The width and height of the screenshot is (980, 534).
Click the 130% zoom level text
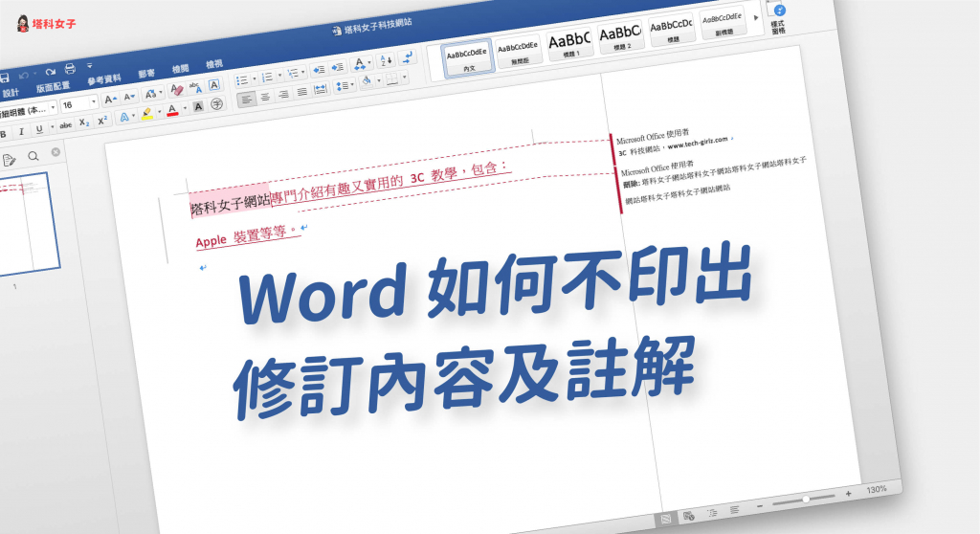877,489
